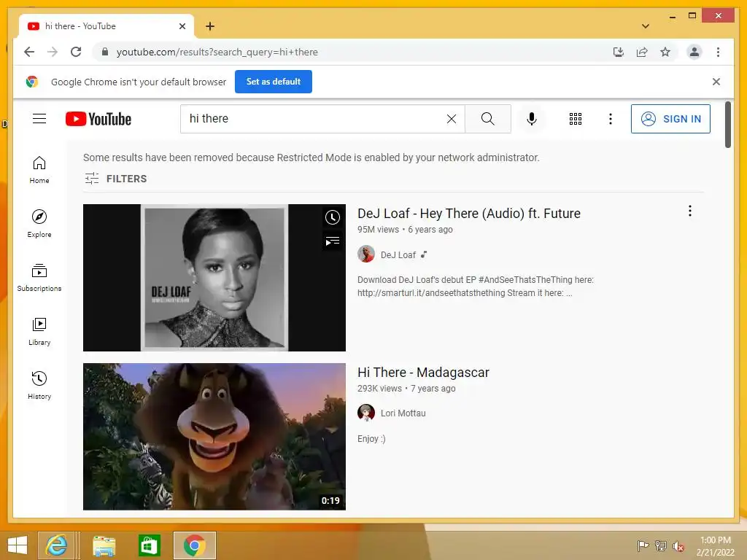
Task: Start voice search with microphone
Action: (532, 119)
